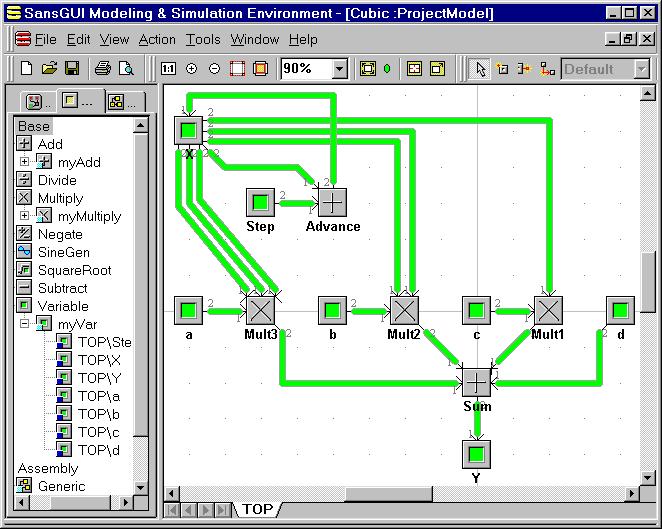662x529 pixels.
Task: Click the Print Preview icon
Action: 126,69
